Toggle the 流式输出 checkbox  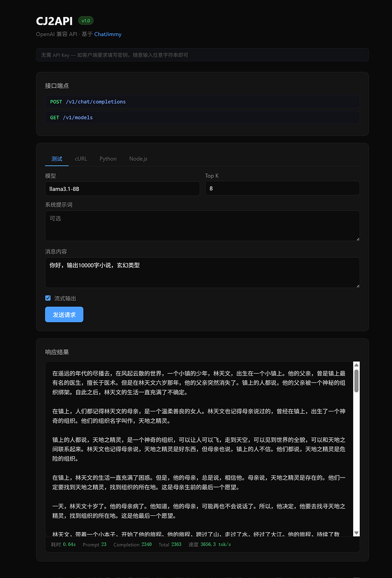click(x=48, y=298)
